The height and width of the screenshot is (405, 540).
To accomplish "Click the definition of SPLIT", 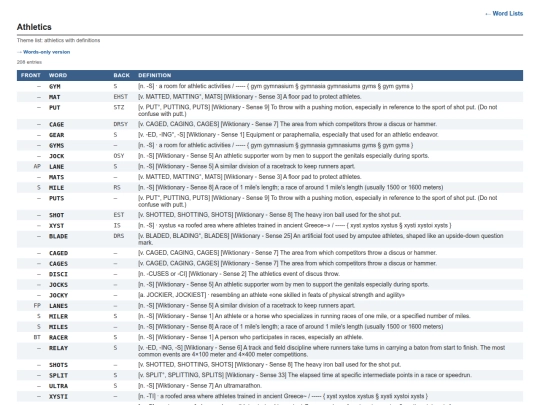I will [x=305, y=375].
